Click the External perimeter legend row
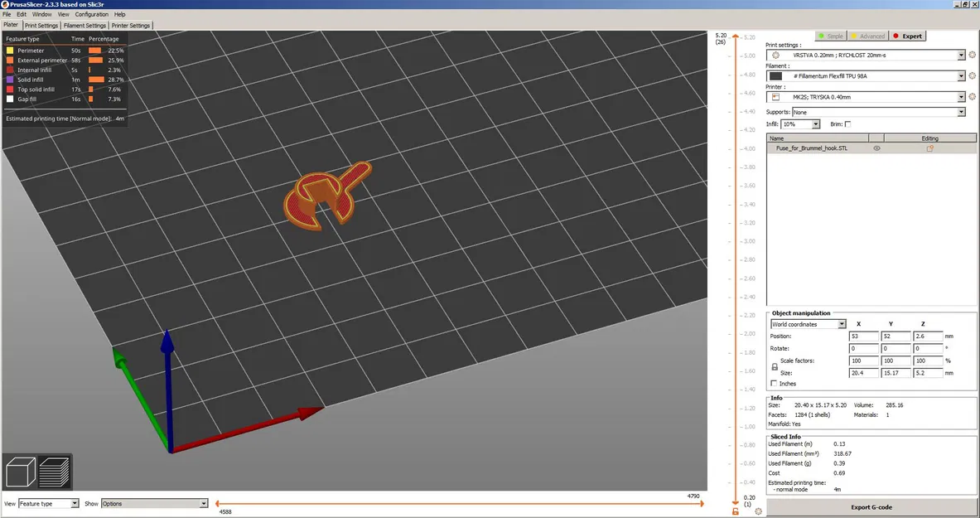 point(65,60)
